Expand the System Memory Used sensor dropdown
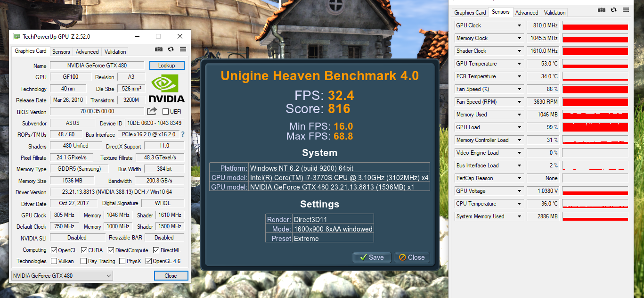The width and height of the screenshot is (644, 298). (519, 216)
